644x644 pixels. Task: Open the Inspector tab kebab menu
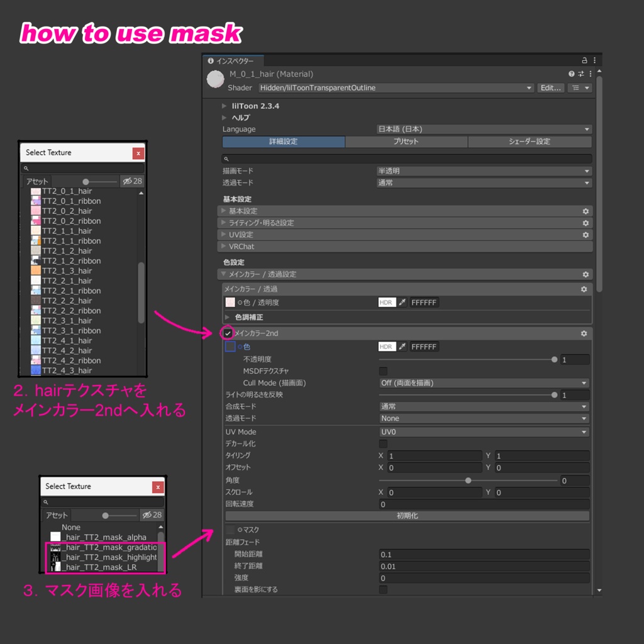[594, 60]
